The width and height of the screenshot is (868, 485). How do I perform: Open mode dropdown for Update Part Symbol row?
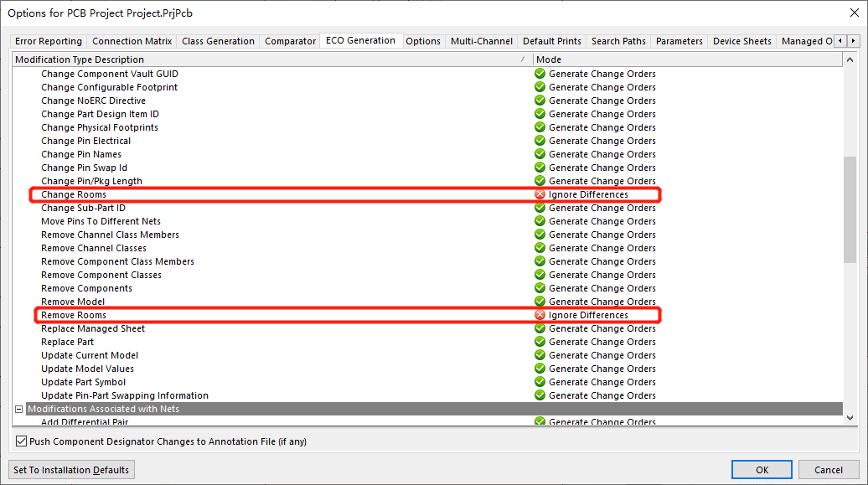(602, 382)
